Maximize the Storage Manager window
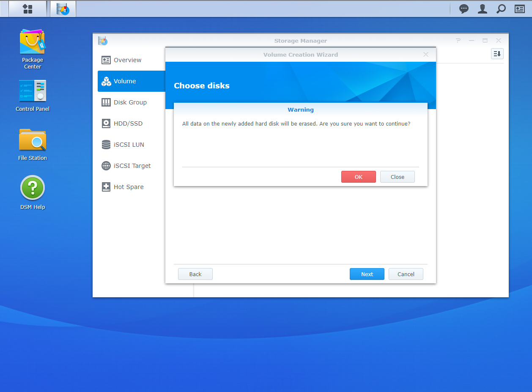 pyautogui.click(x=485, y=41)
